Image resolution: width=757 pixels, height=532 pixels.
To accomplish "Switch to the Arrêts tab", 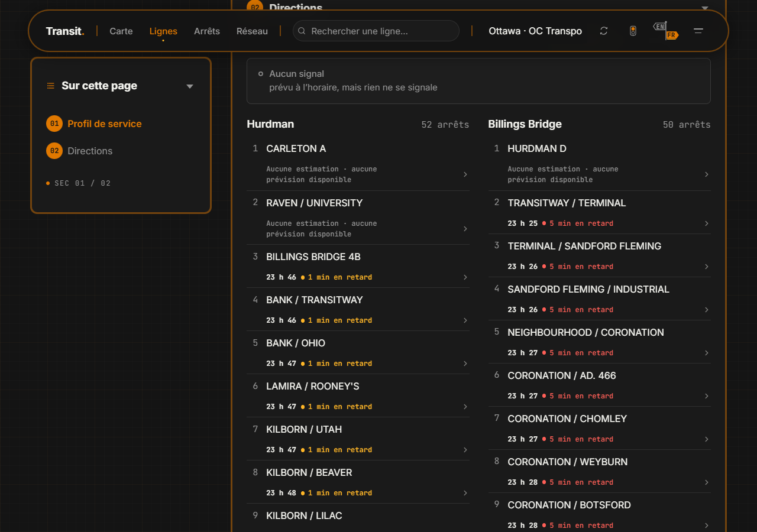I will [207, 31].
